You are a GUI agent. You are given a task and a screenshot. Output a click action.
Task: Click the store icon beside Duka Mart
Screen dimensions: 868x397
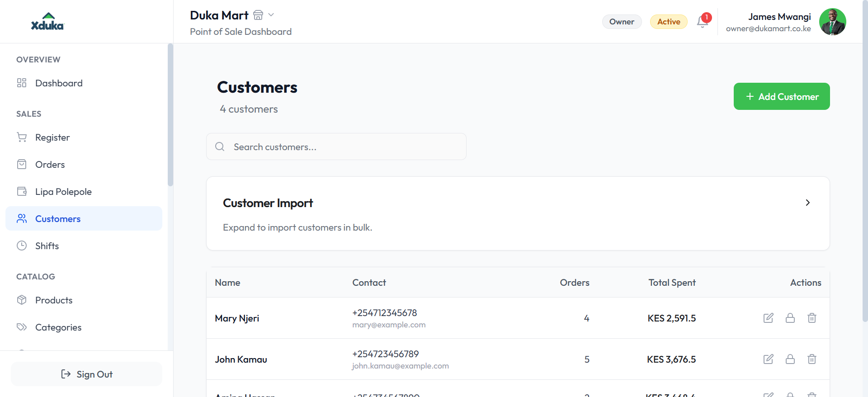click(x=258, y=15)
